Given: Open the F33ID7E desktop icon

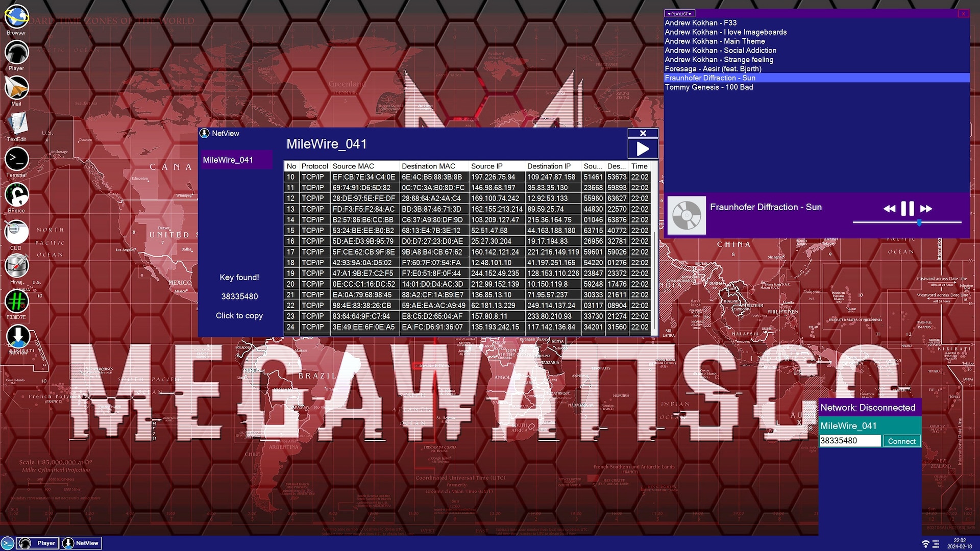Looking at the screenshot, I should [x=16, y=302].
